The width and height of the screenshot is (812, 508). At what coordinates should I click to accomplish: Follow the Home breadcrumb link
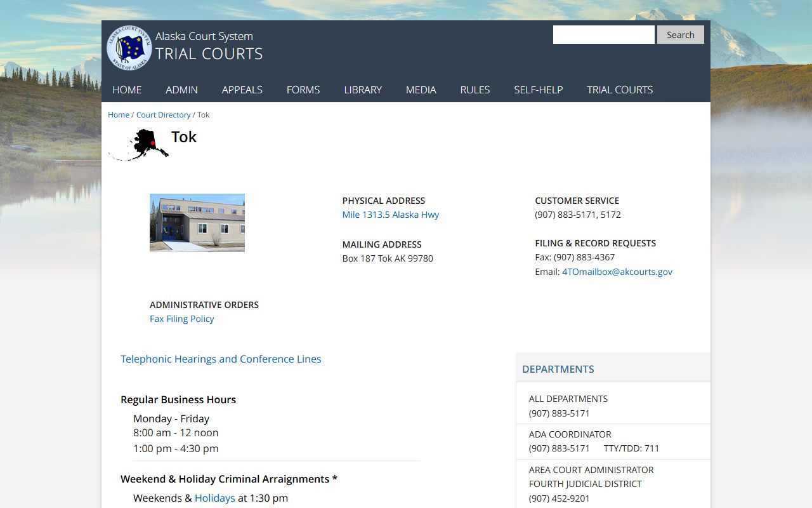click(119, 115)
